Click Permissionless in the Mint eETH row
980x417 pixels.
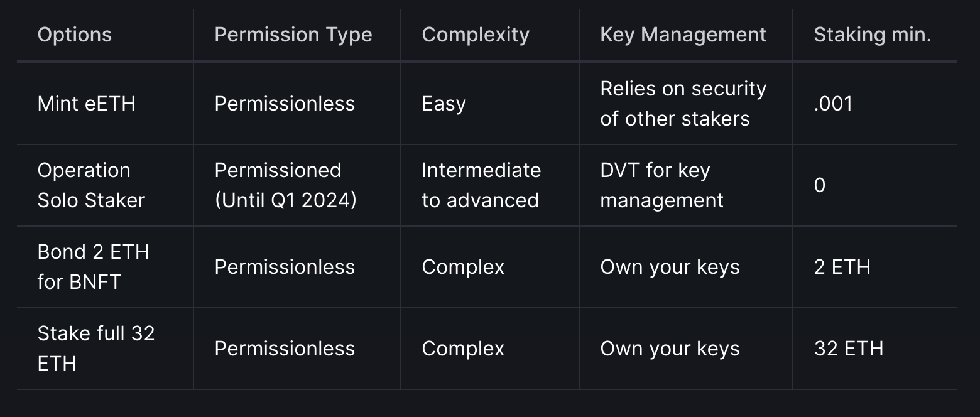[285, 104]
